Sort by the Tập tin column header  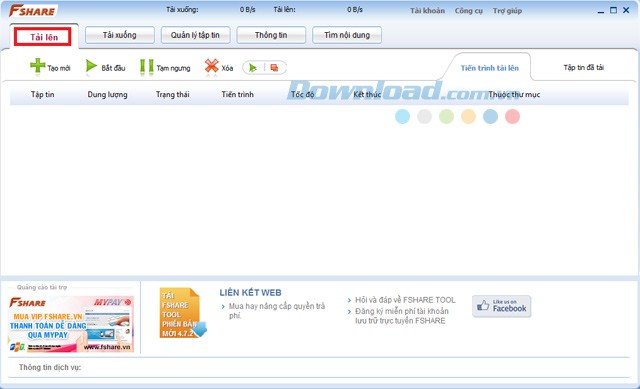coord(42,94)
